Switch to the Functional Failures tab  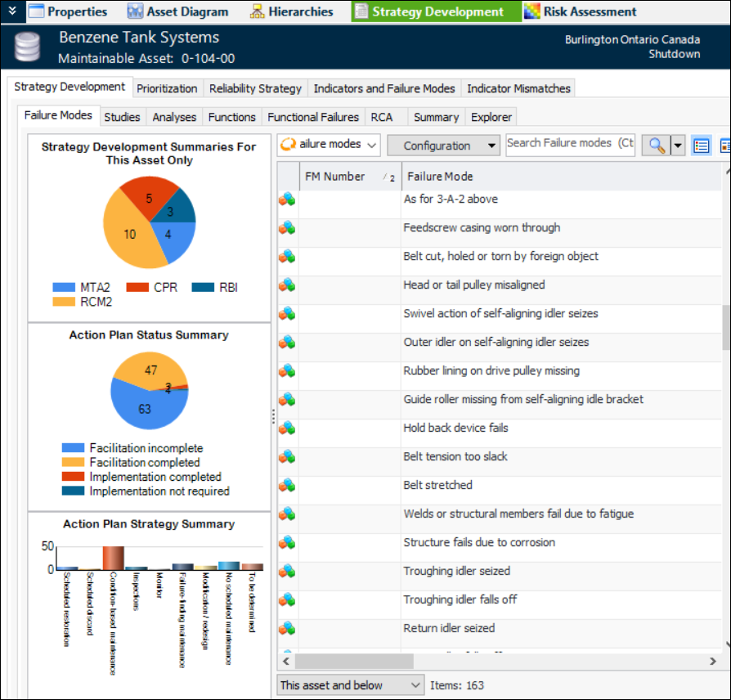point(313,117)
